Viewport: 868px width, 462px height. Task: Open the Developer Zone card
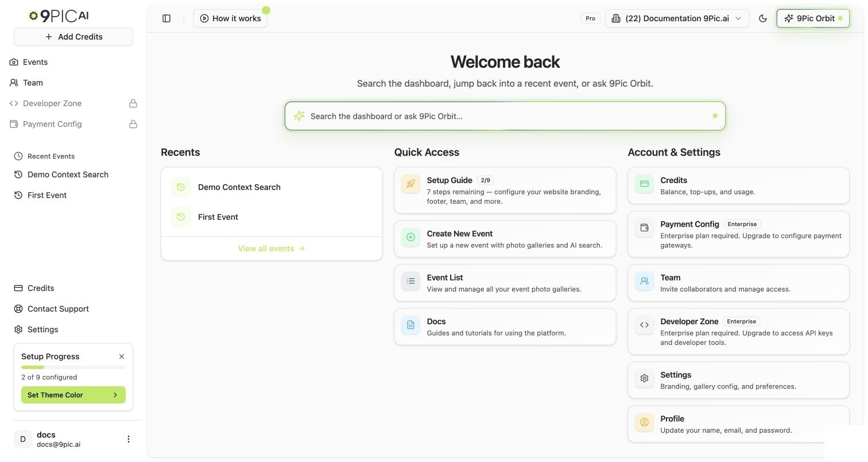coord(738,332)
